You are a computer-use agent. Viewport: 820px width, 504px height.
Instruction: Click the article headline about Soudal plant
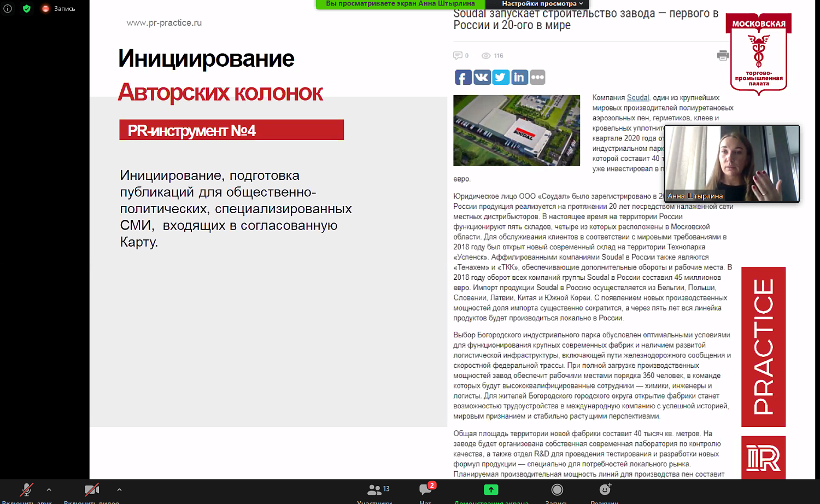(586, 20)
